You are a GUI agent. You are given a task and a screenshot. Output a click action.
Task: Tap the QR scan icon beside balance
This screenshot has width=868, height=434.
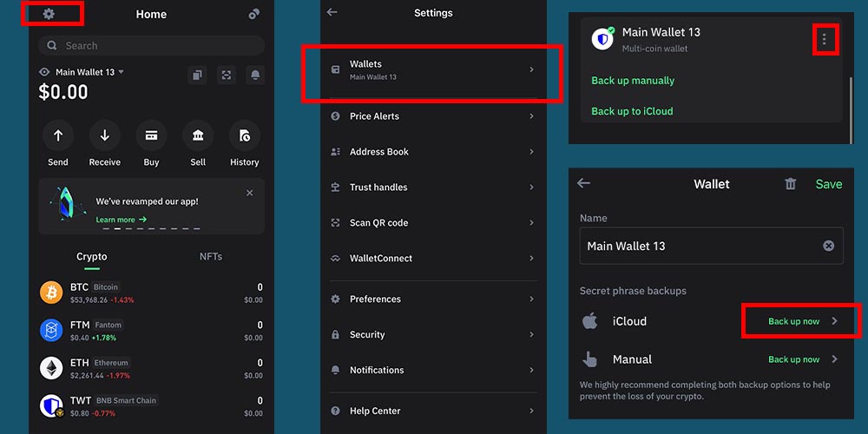pyautogui.click(x=227, y=76)
